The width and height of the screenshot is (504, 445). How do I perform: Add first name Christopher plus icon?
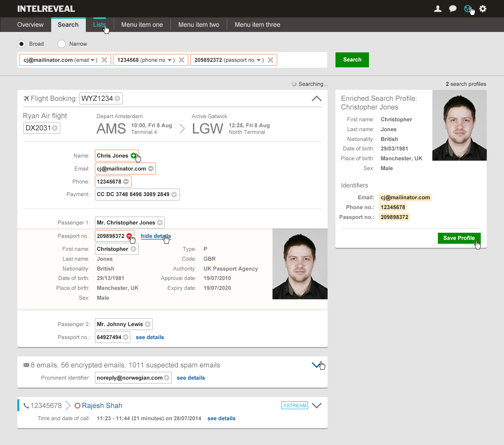click(133, 249)
